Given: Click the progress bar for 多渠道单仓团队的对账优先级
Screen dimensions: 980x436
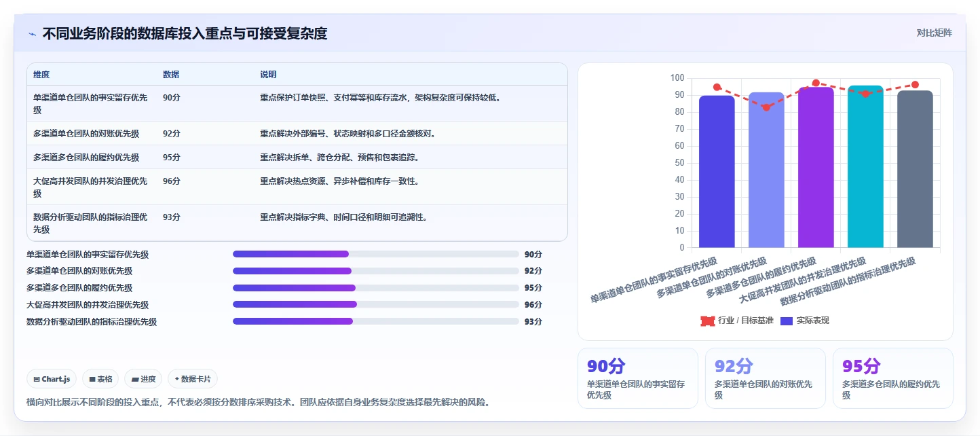Looking at the screenshot, I should [x=376, y=271].
